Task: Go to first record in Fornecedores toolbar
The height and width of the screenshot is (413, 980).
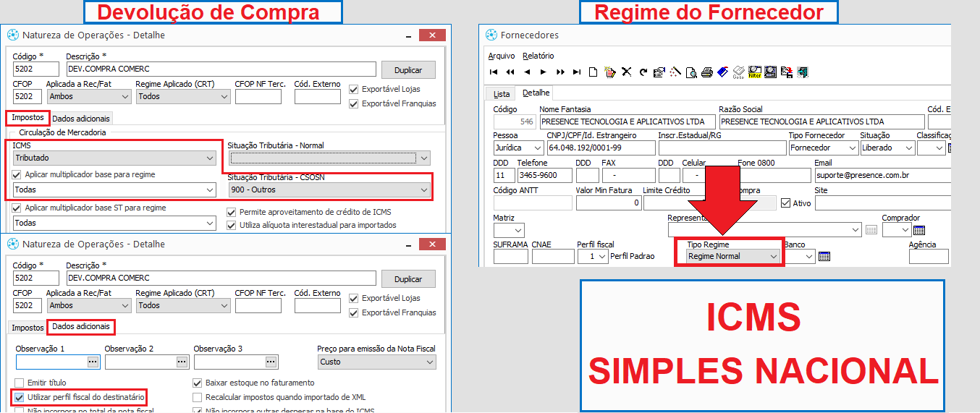Action: (494, 72)
